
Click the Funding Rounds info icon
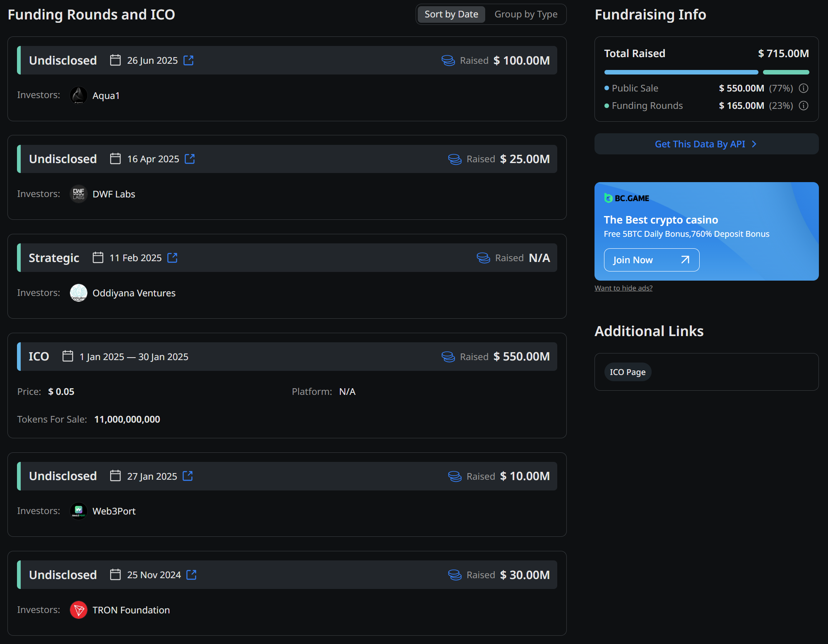pos(803,106)
